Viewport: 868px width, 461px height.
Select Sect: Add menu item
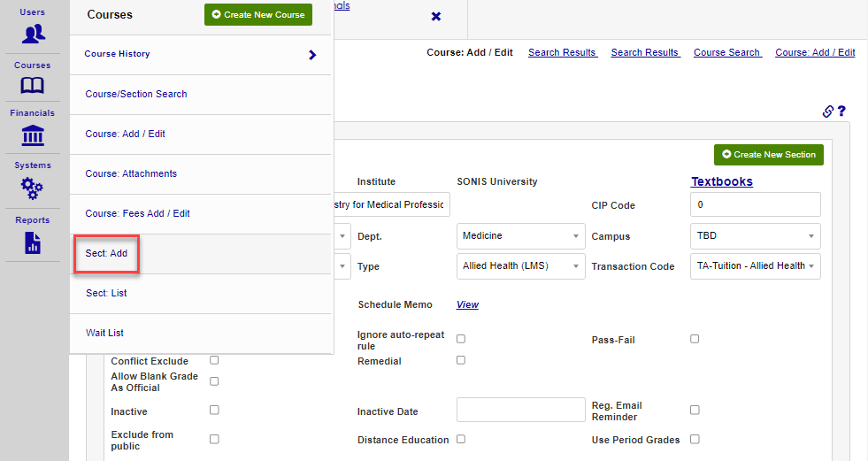[x=106, y=254]
